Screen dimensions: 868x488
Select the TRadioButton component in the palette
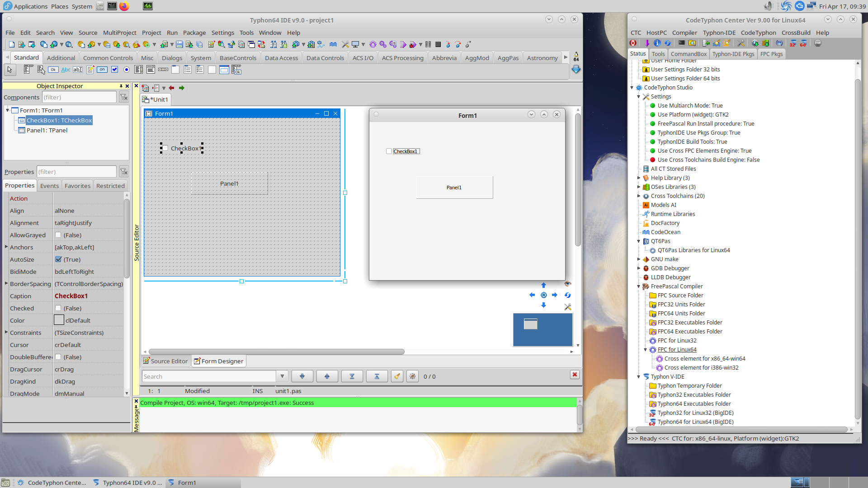click(127, 70)
